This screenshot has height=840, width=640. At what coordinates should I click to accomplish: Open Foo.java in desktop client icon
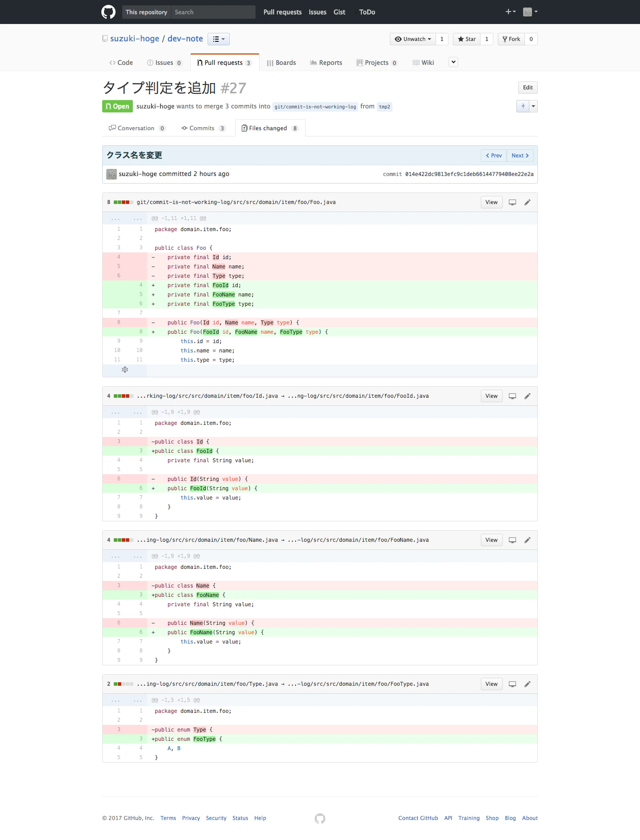click(x=512, y=202)
